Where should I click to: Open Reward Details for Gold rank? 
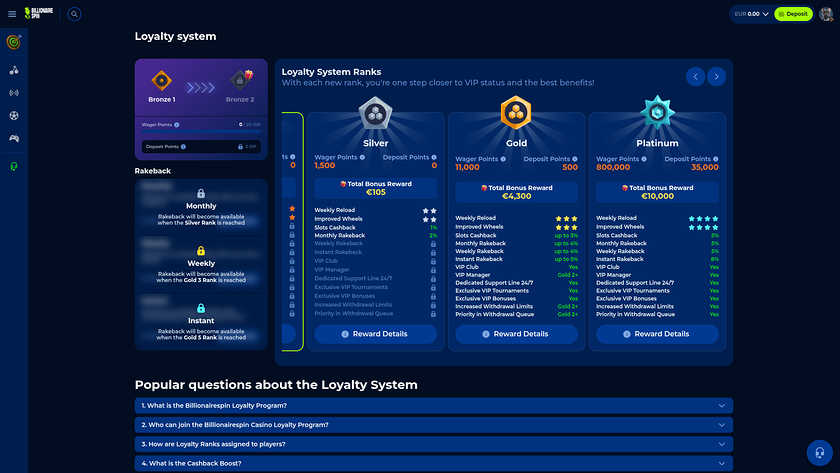tap(516, 334)
